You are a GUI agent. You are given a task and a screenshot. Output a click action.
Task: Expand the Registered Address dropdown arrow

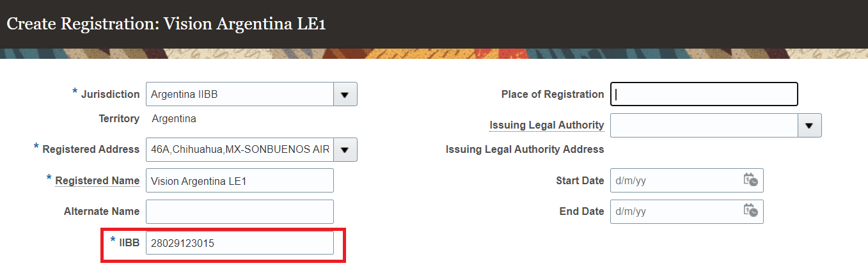pos(345,150)
